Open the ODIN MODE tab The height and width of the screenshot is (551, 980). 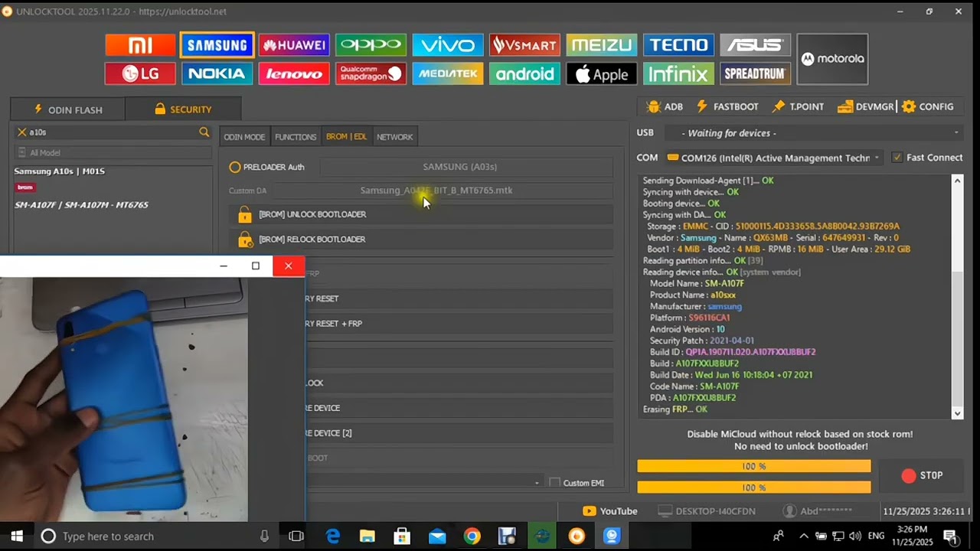pyautogui.click(x=244, y=137)
